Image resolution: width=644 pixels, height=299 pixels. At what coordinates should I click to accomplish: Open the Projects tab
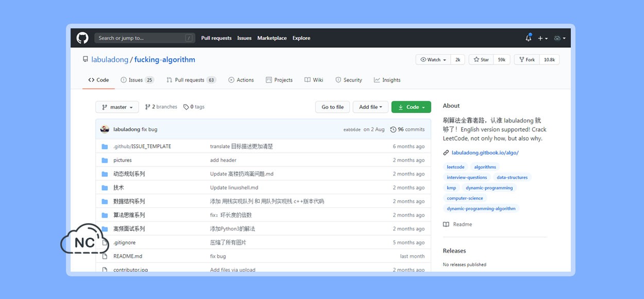click(279, 80)
